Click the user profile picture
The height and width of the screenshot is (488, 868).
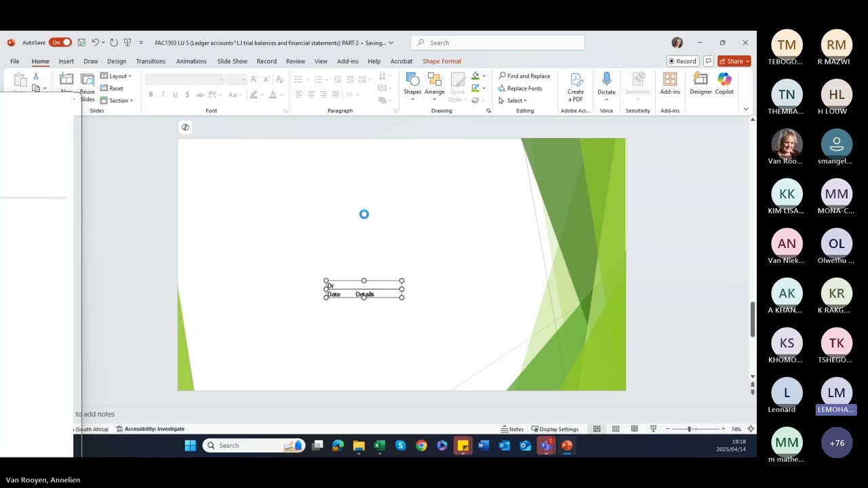tap(677, 43)
